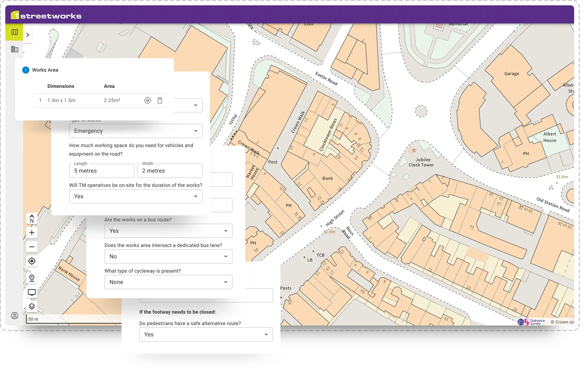
Task: Center map on my location
Action: tap(32, 261)
